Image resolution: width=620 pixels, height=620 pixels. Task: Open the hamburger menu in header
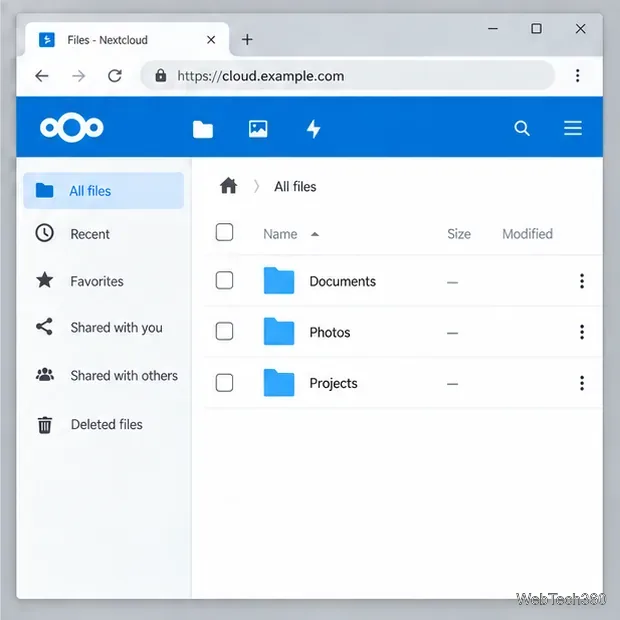pos(573,128)
